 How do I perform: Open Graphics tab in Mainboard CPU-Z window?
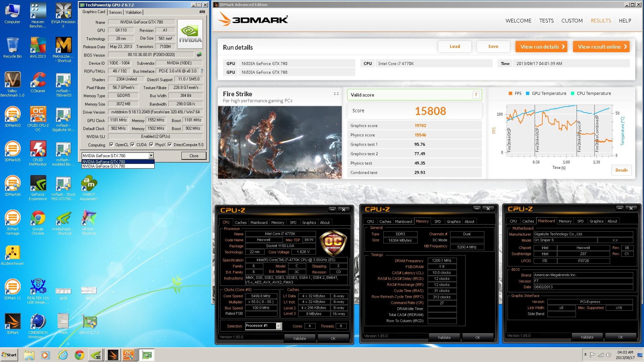click(x=596, y=221)
